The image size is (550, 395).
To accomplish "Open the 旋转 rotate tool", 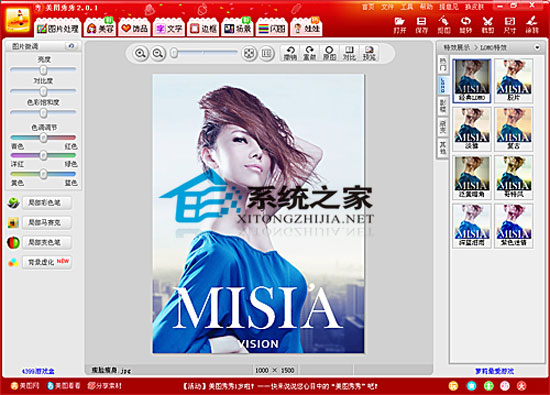I will click(x=465, y=25).
